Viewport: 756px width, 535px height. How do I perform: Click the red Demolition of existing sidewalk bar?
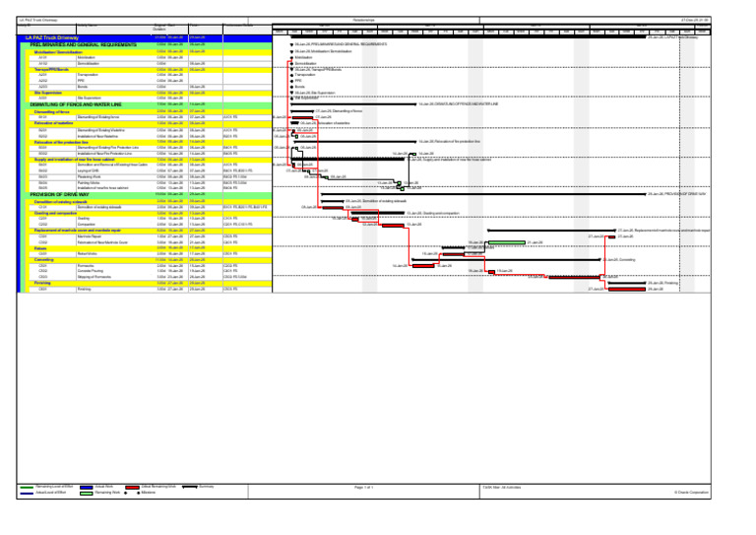point(333,207)
